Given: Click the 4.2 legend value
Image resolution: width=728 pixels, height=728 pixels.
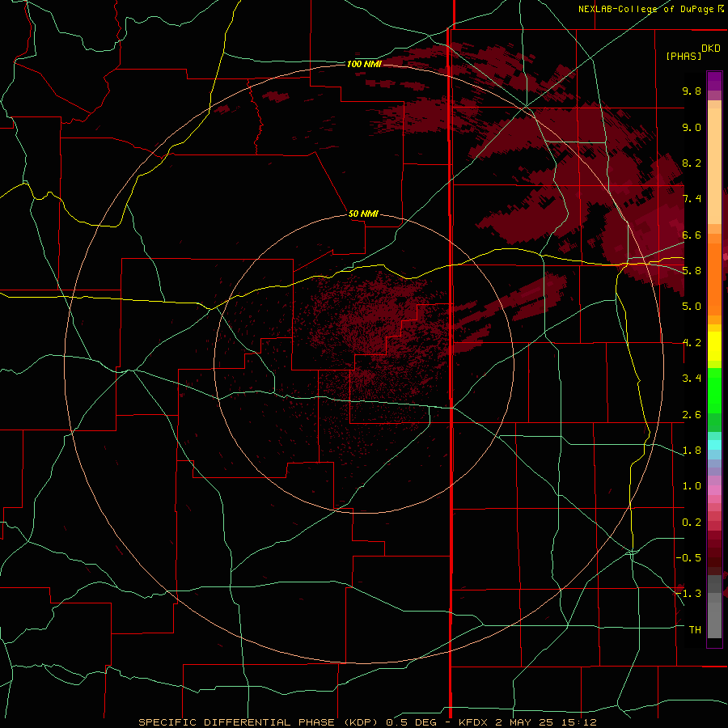Looking at the screenshot, I should (692, 343).
